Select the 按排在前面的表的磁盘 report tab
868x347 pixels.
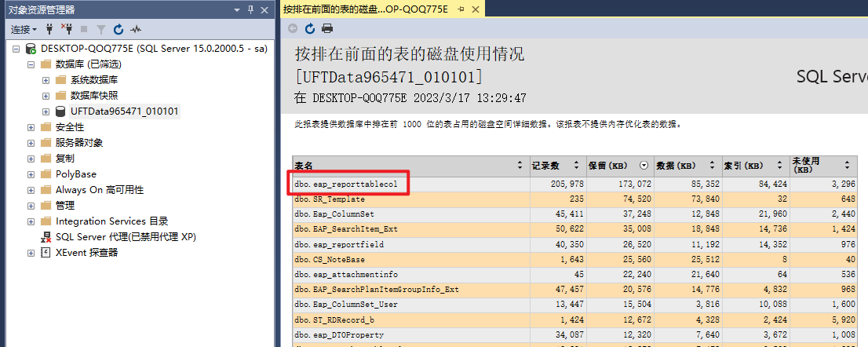[x=366, y=9]
